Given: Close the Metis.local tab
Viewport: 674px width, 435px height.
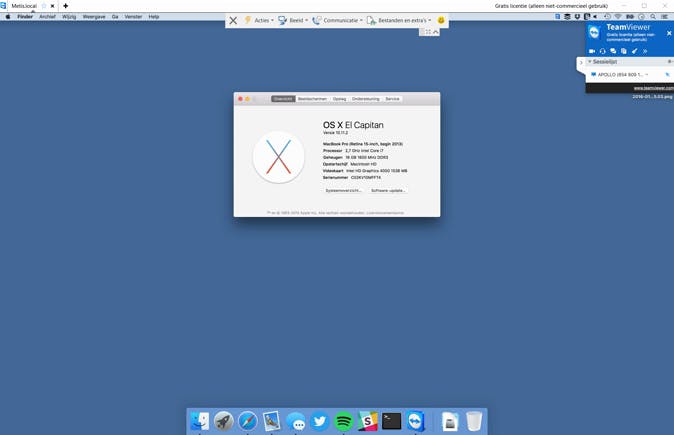Looking at the screenshot, I should click(52, 6).
